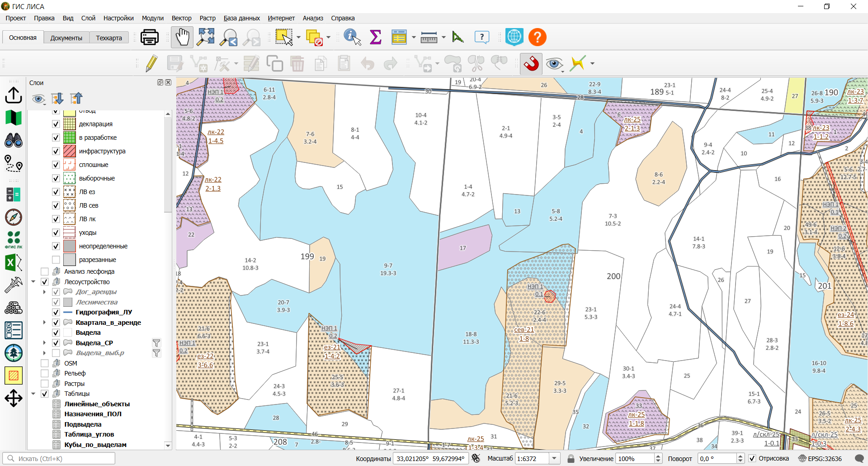The image size is (868, 466).
Task: Uncheck the инфраструктура legend item
Action: click(x=56, y=151)
